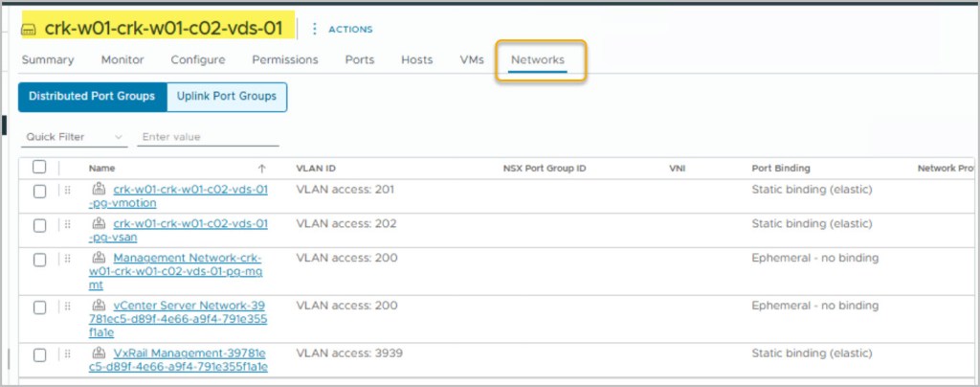Tick the VxRail Management row checkbox

(39, 354)
